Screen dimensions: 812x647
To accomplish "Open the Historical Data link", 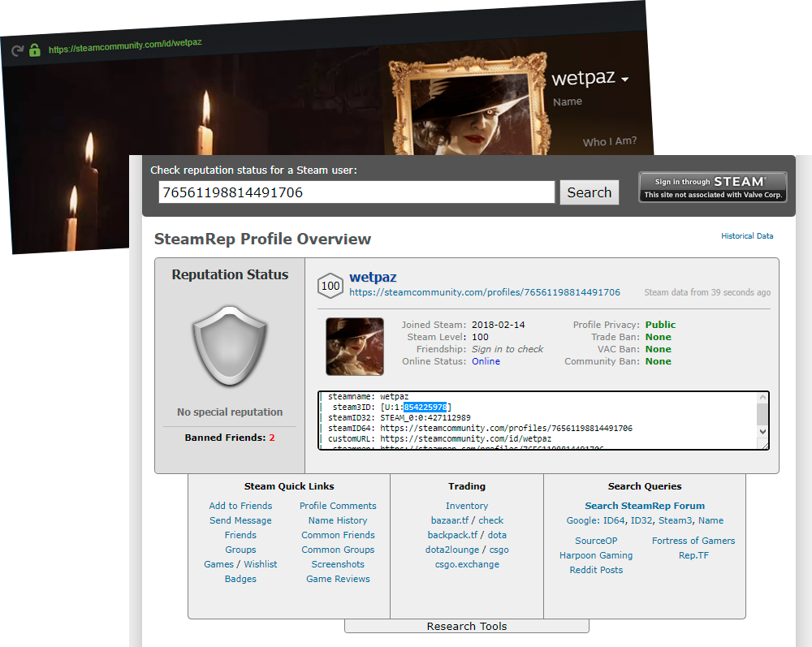I will click(x=747, y=236).
